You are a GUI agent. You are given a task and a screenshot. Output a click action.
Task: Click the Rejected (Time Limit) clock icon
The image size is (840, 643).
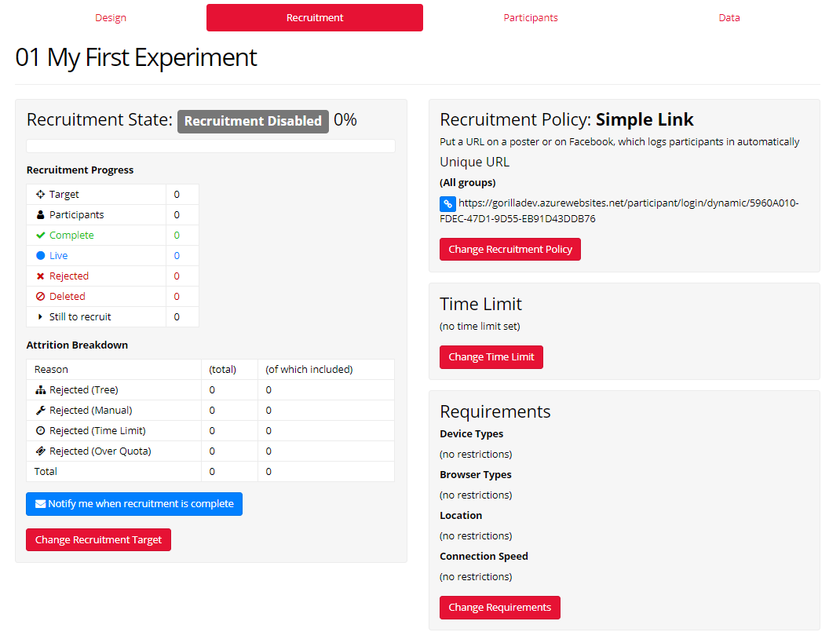(x=41, y=430)
